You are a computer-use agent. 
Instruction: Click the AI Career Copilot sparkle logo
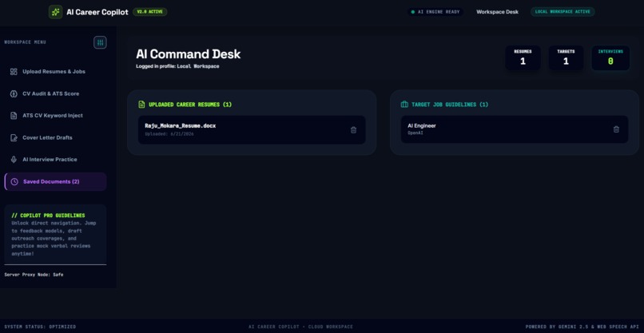pyautogui.click(x=55, y=12)
